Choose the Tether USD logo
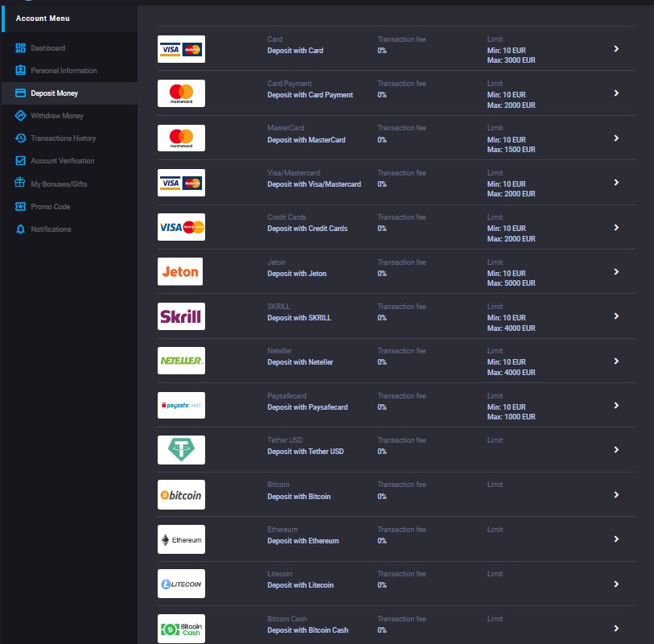654x644 pixels. coord(181,450)
